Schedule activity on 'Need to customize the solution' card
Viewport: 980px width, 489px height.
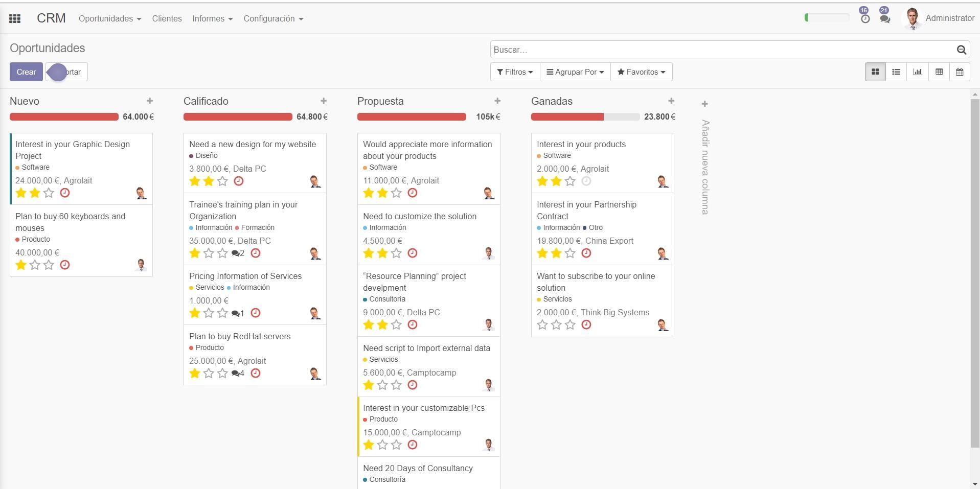[412, 253]
